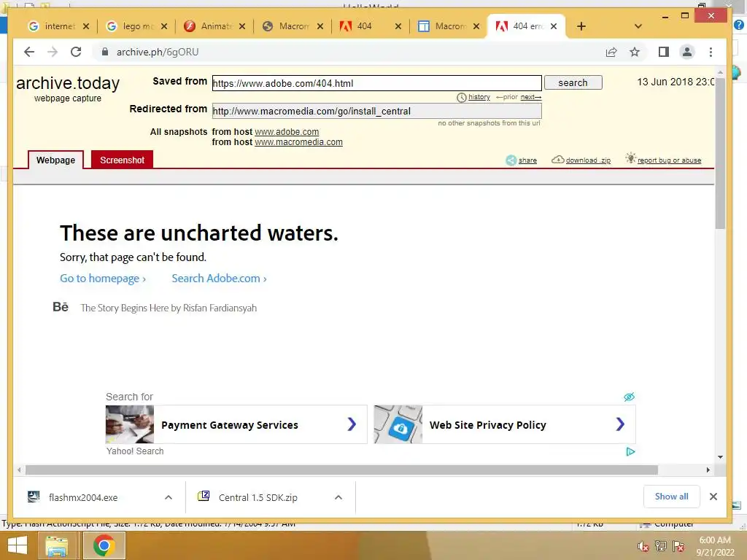
Task: Open downloaded flashmx2004.exe
Action: tap(83, 497)
